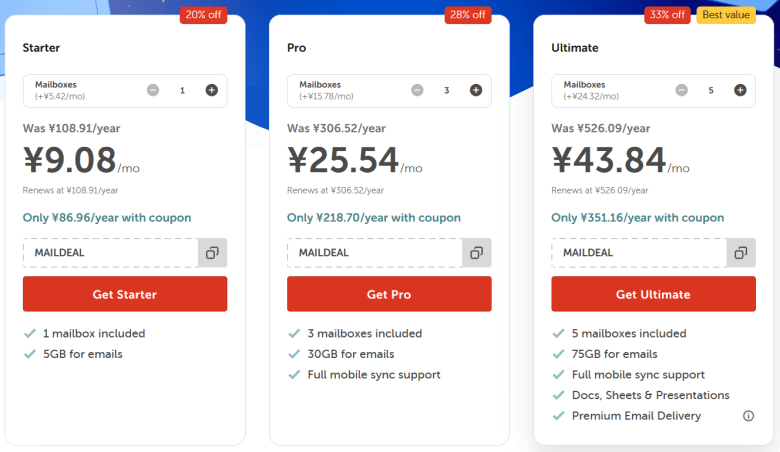
Task: Remove a mailbox from the Ultimate plan
Action: [681, 90]
